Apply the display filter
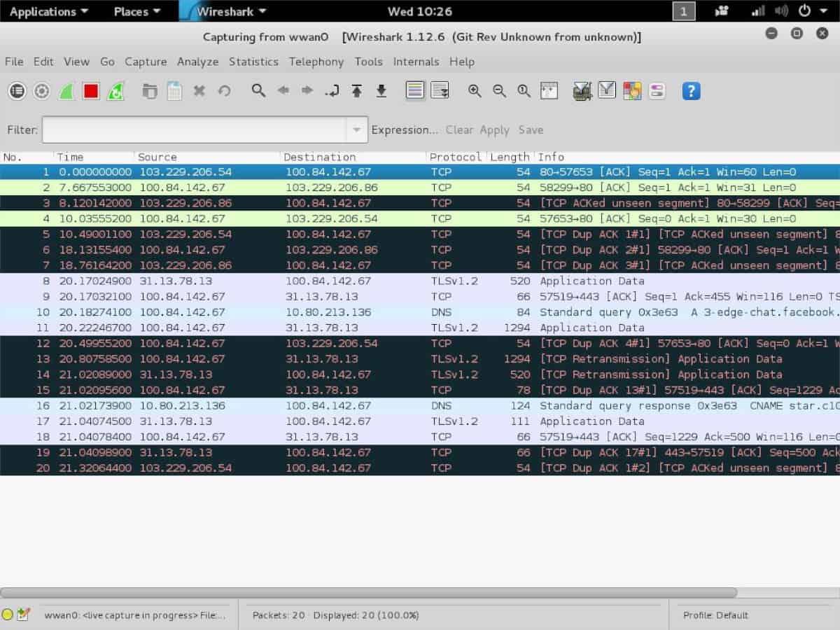The width and height of the screenshot is (840, 630). (495, 129)
